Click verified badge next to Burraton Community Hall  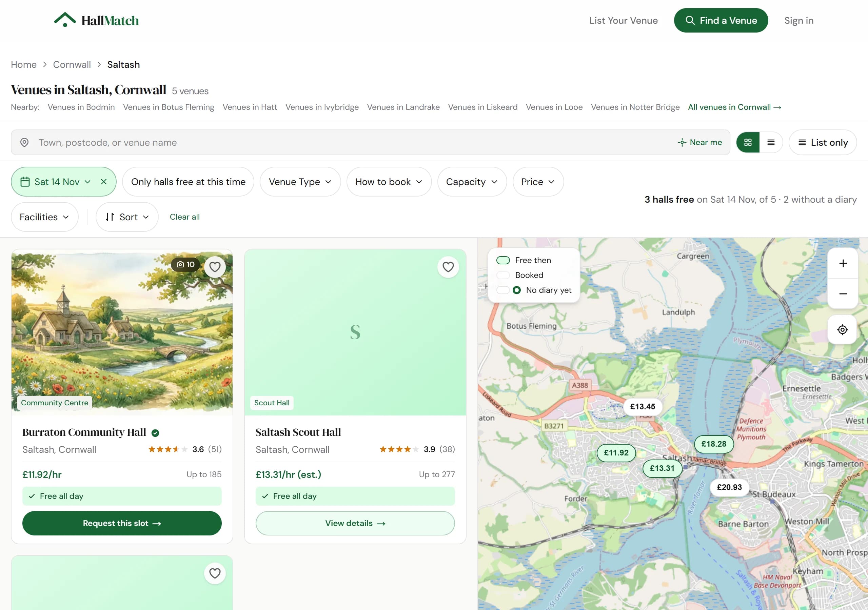[x=155, y=433]
